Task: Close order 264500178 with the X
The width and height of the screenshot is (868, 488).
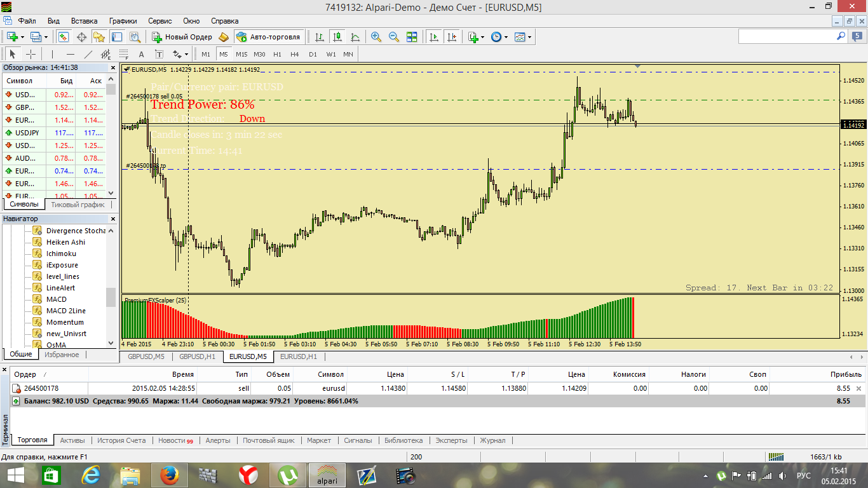Action: coord(859,388)
